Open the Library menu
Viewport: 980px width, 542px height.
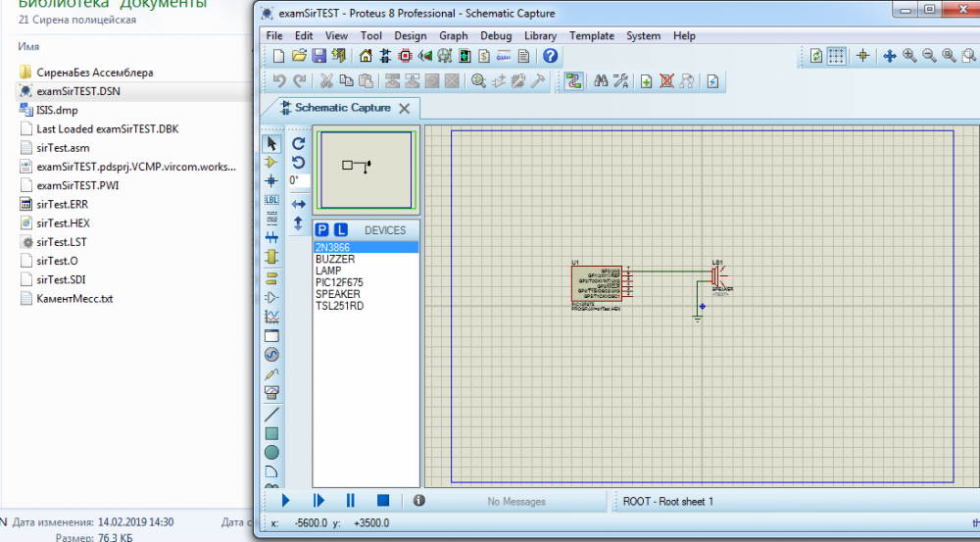tap(540, 36)
